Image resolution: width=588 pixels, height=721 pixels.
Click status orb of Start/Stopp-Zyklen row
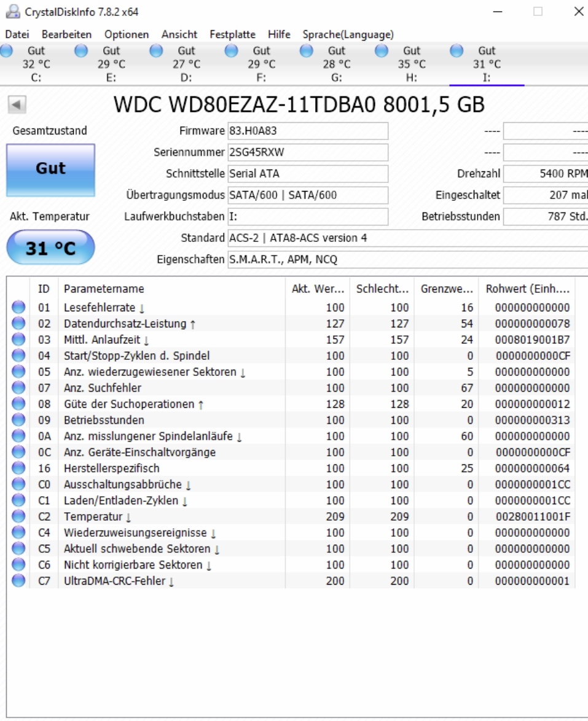pyautogui.click(x=18, y=355)
